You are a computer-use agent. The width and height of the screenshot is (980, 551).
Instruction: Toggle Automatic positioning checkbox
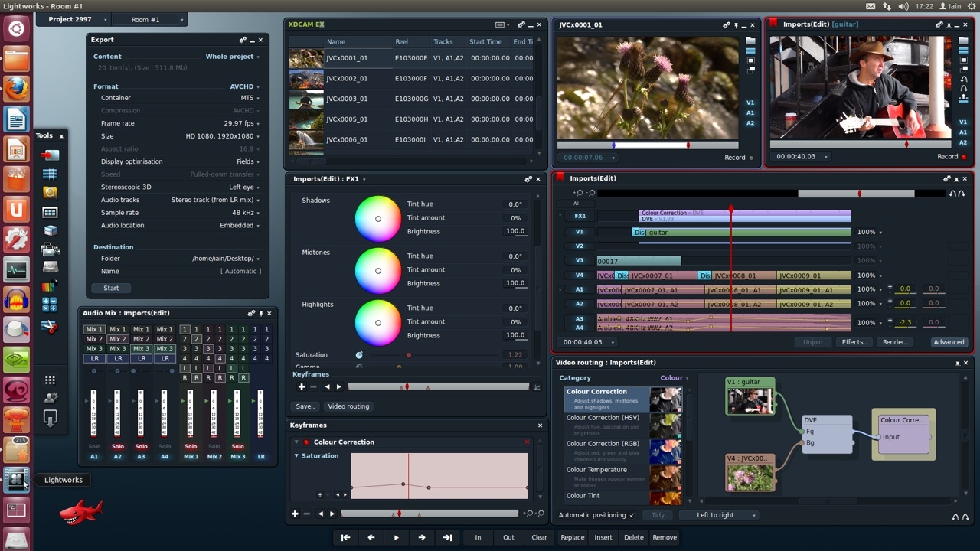pyautogui.click(x=631, y=515)
